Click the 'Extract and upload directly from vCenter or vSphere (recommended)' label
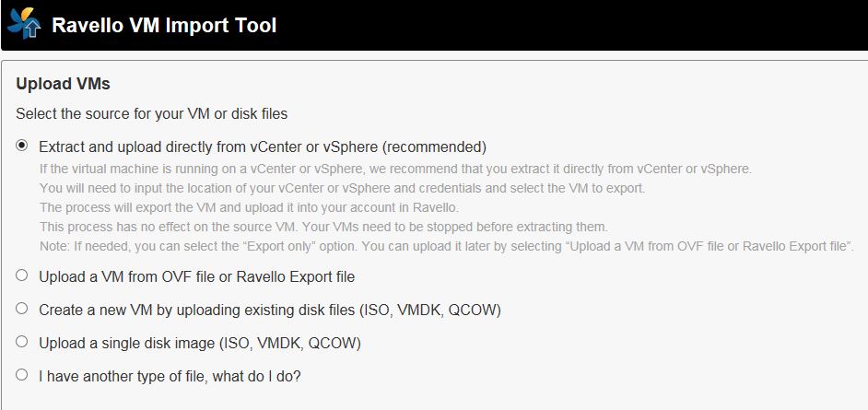868x410 pixels. tap(263, 147)
